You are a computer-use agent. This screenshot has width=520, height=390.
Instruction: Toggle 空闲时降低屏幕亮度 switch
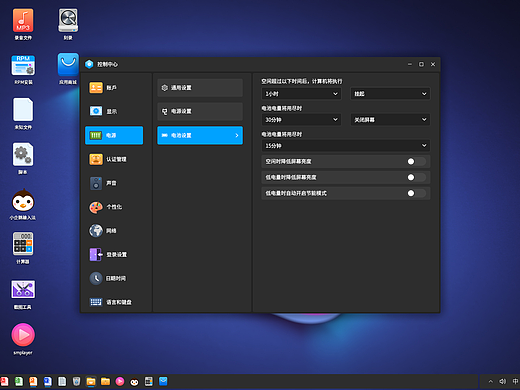tap(416, 161)
